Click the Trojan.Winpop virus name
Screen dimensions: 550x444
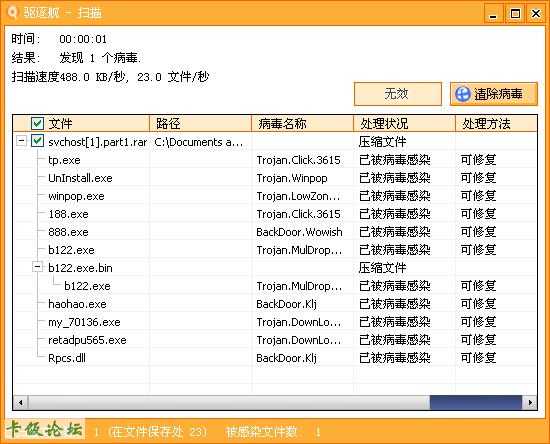pos(292,178)
